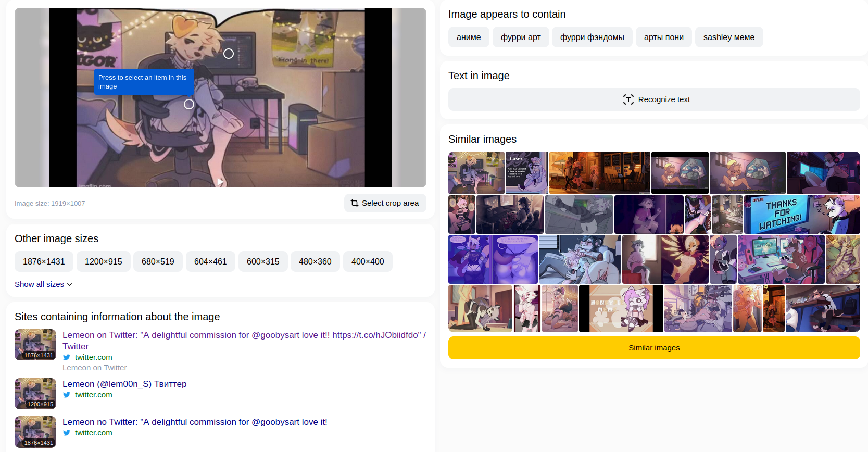The image size is (868, 452).
Task: Choose the 604×461 image size
Action: click(210, 261)
